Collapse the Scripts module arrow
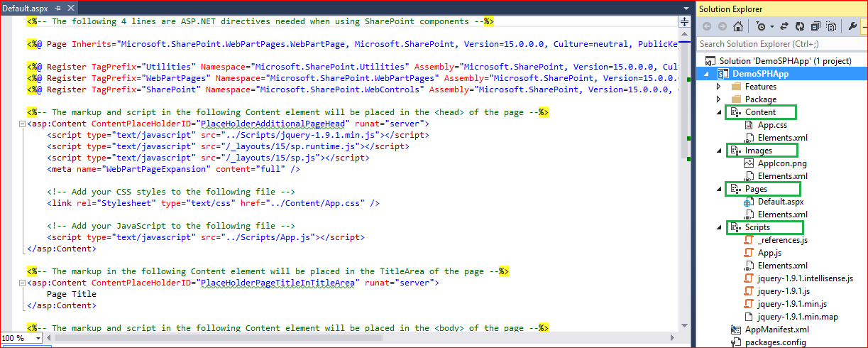Image resolution: width=868 pixels, height=348 pixels. click(x=718, y=227)
